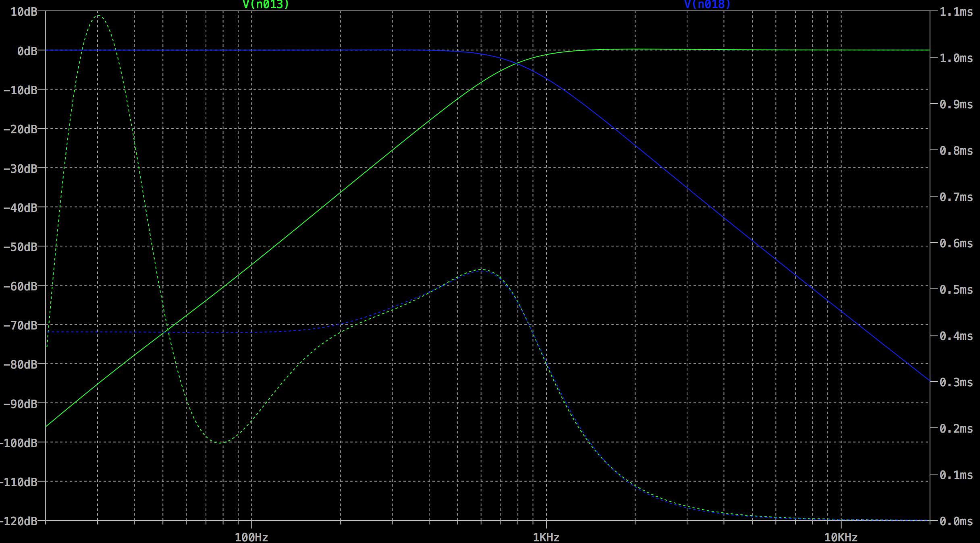Click the 0.9ms right axis label
Screen dimensions: 980x543
(956, 104)
